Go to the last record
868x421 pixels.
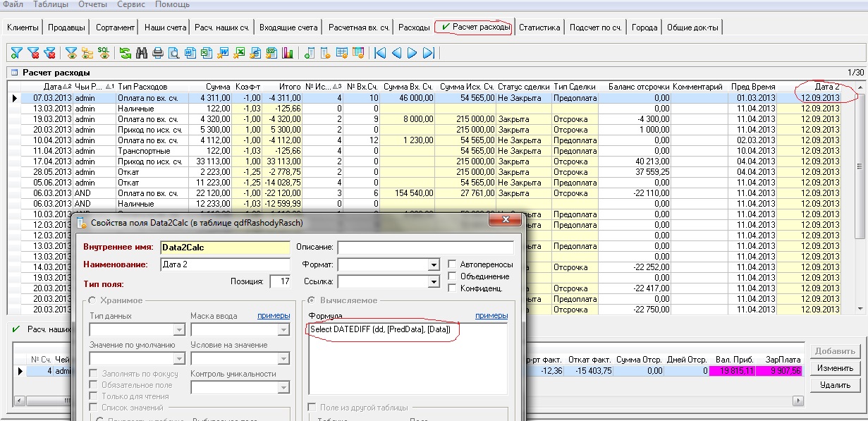tap(429, 53)
